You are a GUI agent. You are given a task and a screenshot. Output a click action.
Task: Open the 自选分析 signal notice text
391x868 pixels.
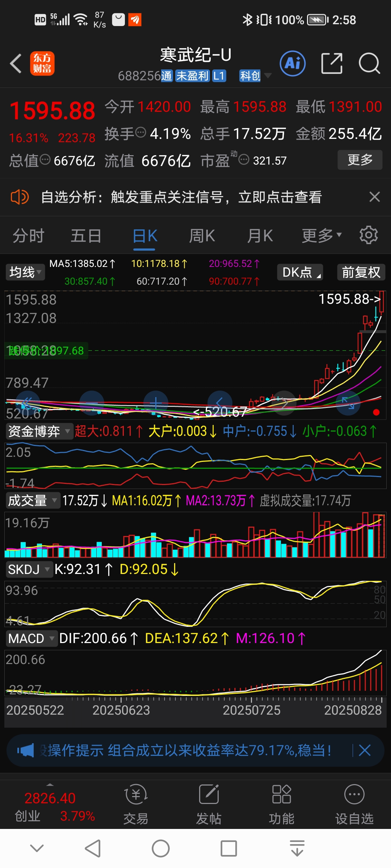tap(181, 197)
